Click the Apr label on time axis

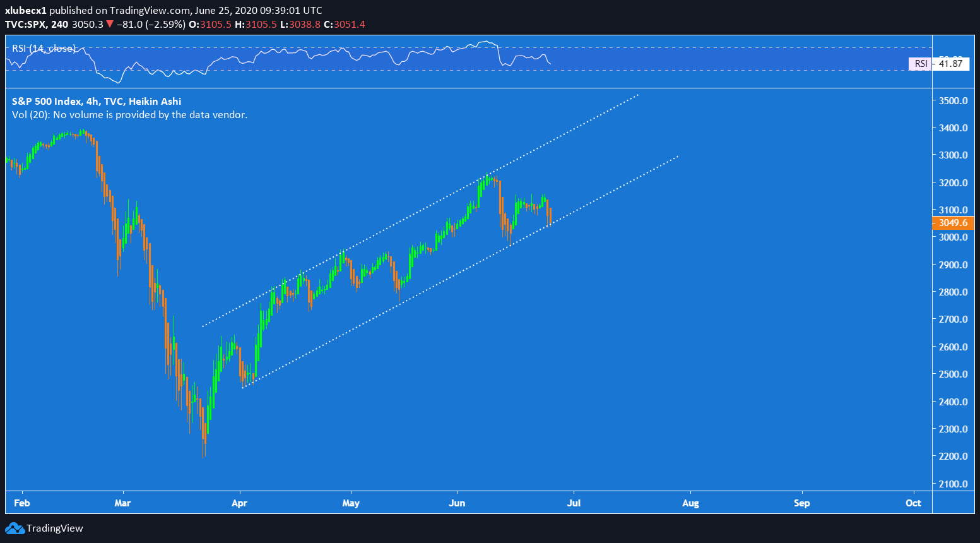(x=239, y=503)
